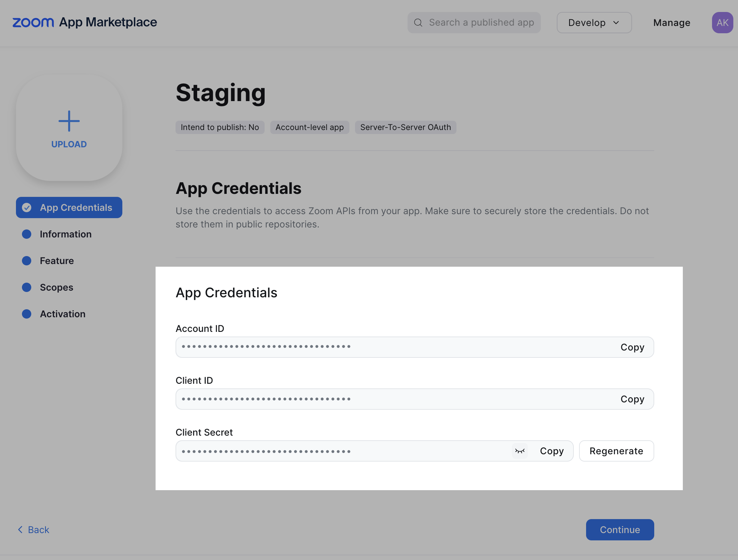Image resolution: width=738 pixels, height=560 pixels.
Task: Reveal the Client Secret with eye icon
Action: (x=520, y=451)
